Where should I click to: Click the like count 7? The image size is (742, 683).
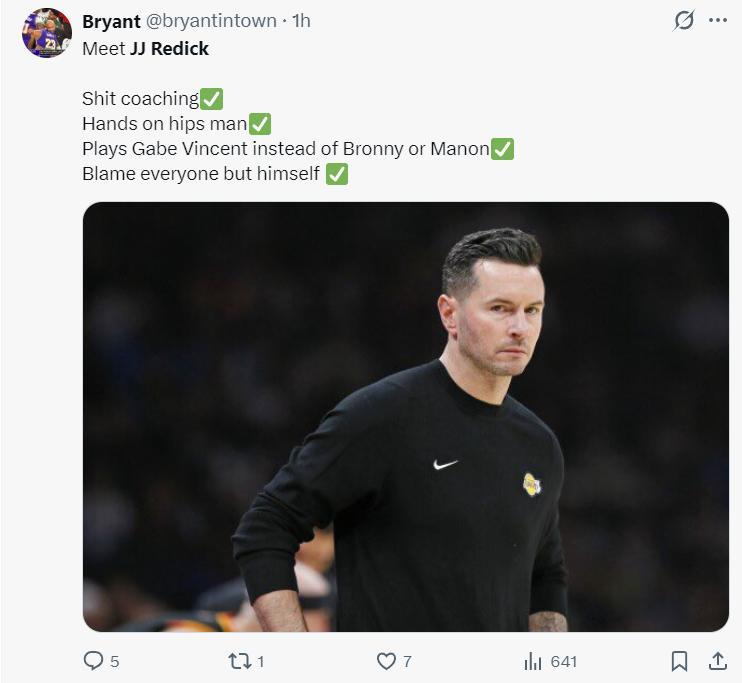pyautogui.click(x=407, y=661)
